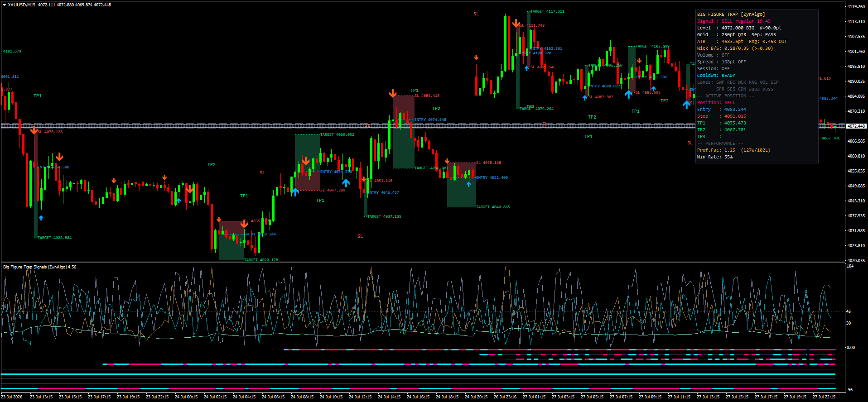Click the ENTRY 4102.801 label
Screen dimensions: 868x402
click(546, 48)
